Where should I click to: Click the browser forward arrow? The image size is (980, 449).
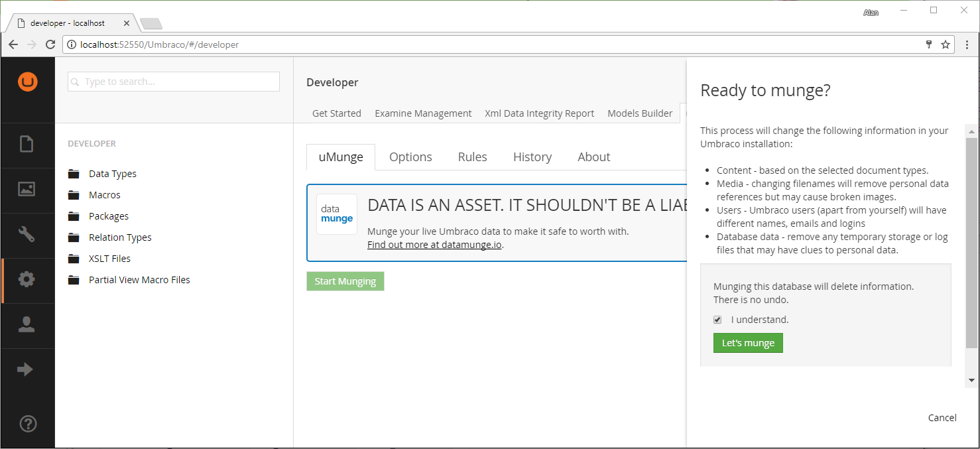point(32,44)
